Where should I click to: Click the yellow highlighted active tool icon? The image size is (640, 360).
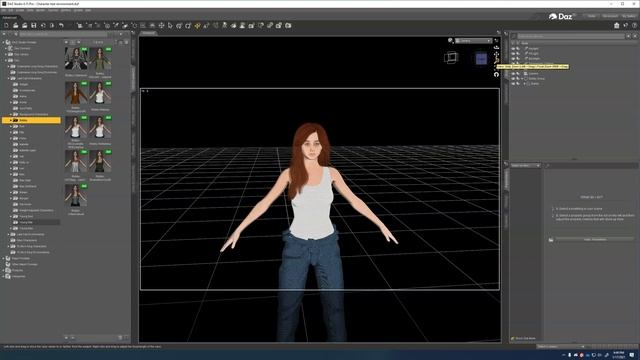coord(197,25)
